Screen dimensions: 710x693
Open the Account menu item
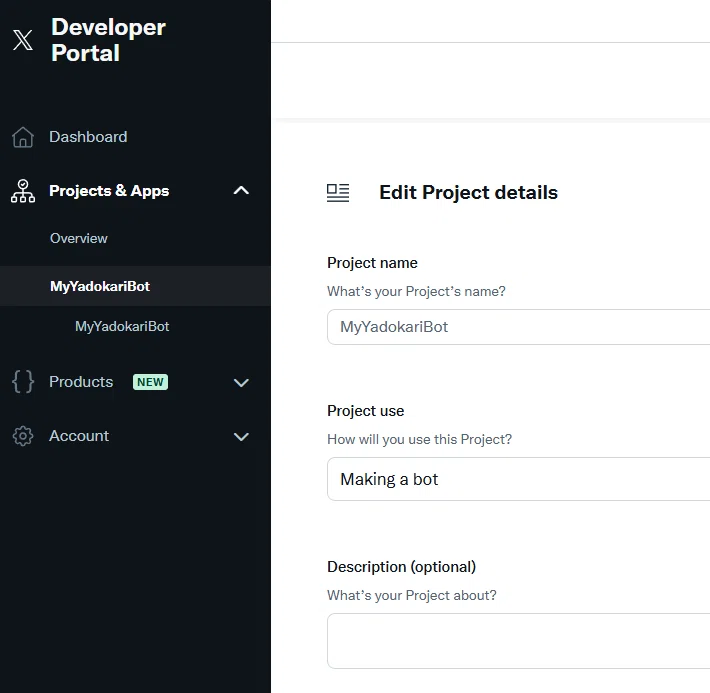(x=79, y=436)
